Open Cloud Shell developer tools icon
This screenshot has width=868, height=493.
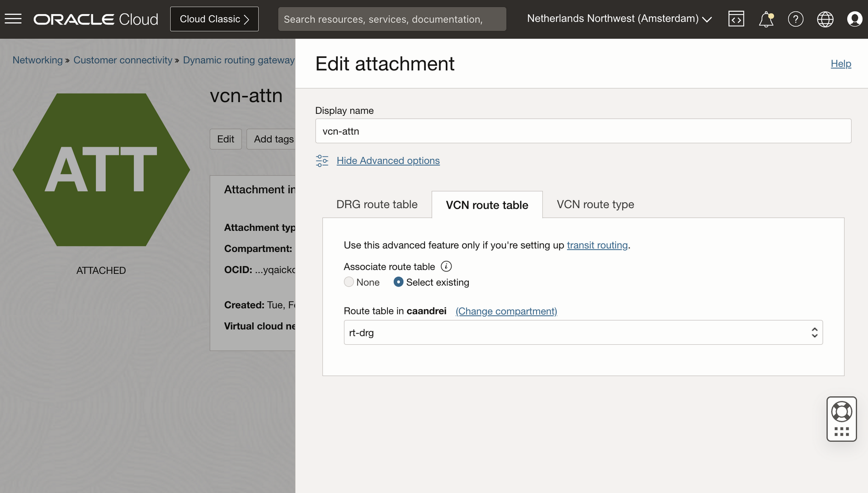(736, 19)
